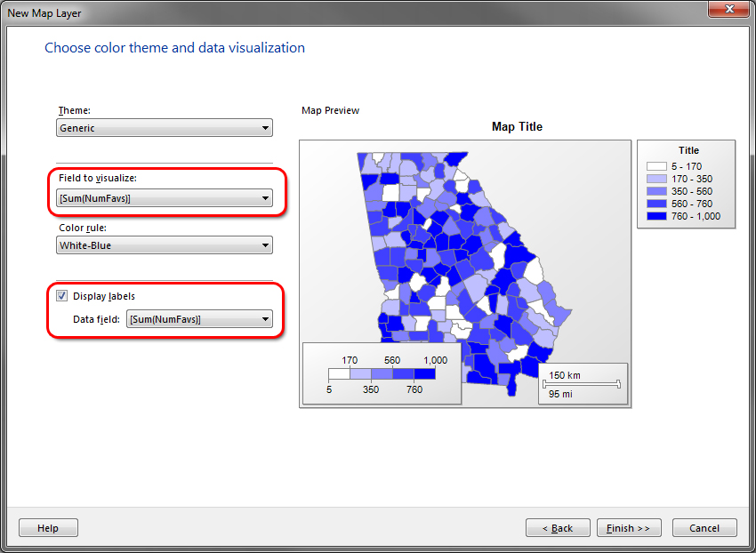Expand the Data field dropdown
This screenshot has width=756, height=553.
pyautogui.click(x=199, y=319)
